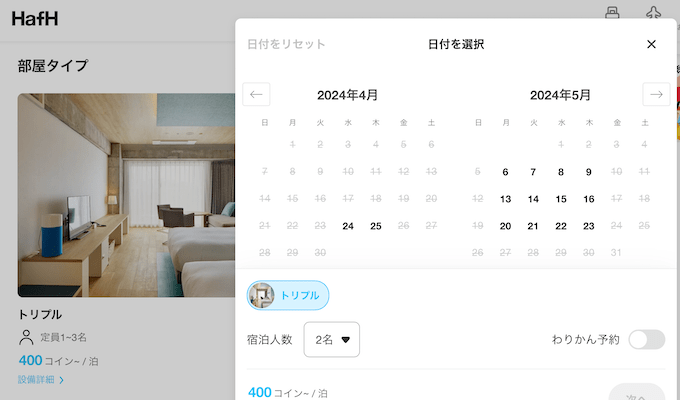Open the 設備詳細 facility details link
This screenshot has width=680, height=400.
tap(35, 380)
